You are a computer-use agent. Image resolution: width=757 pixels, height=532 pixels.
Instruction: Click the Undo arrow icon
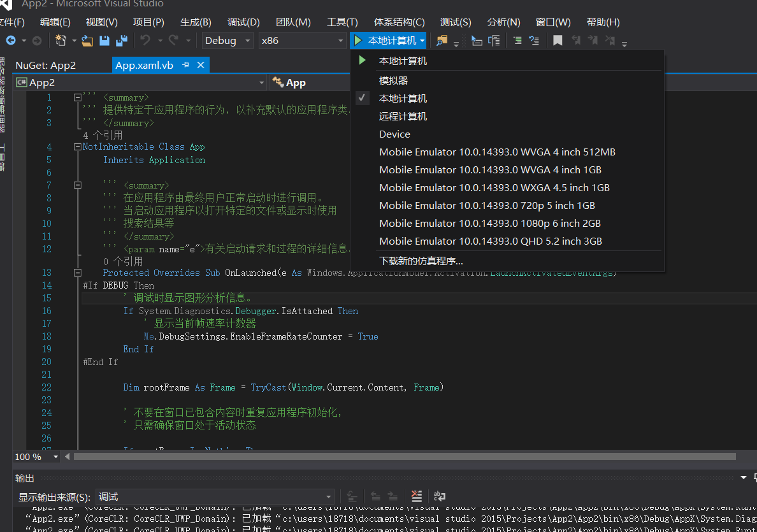pos(145,41)
